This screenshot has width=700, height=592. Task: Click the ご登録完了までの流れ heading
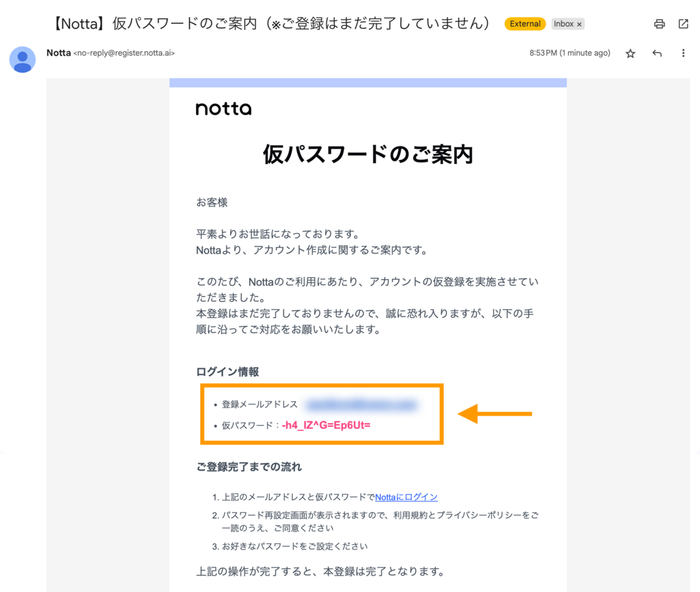coord(248,467)
